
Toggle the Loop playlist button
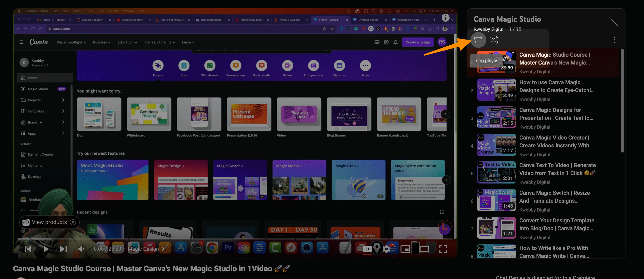[478, 40]
